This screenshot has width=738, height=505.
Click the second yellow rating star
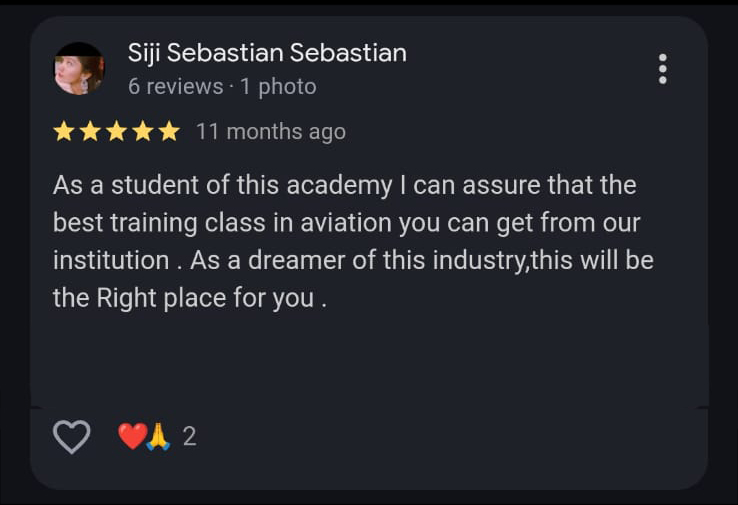click(x=90, y=132)
